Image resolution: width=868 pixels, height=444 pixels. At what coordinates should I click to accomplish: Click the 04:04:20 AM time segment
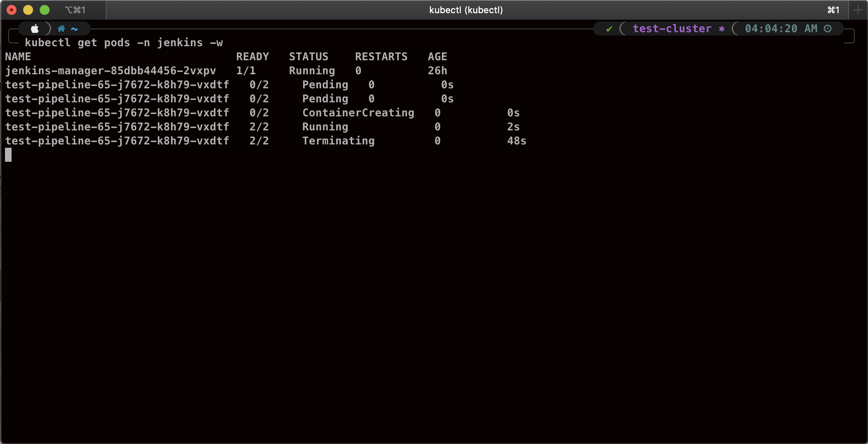pos(780,28)
